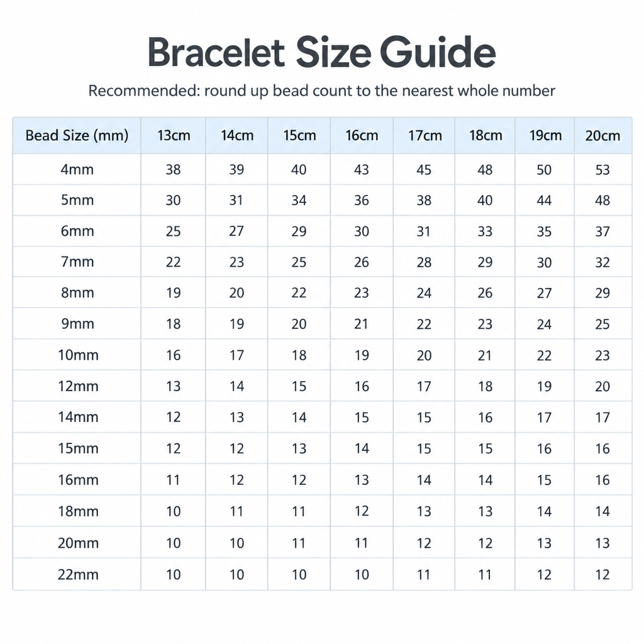The image size is (644, 644).
Task: Click the Bead Size (mm) column header
Action: [x=77, y=136]
